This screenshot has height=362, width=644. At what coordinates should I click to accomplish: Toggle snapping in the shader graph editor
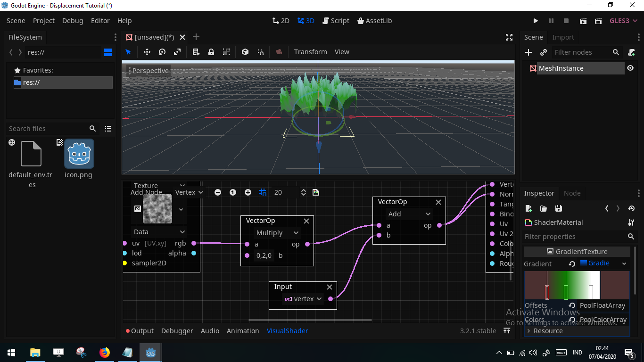(x=263, y=192)
